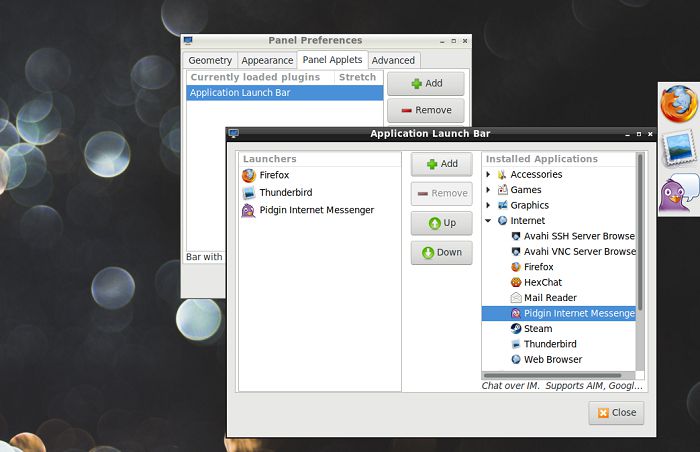This screenshot has height=452, width=700.
Task: Click the Thunderbird icon under Internet
Action: tap(516, 344)
